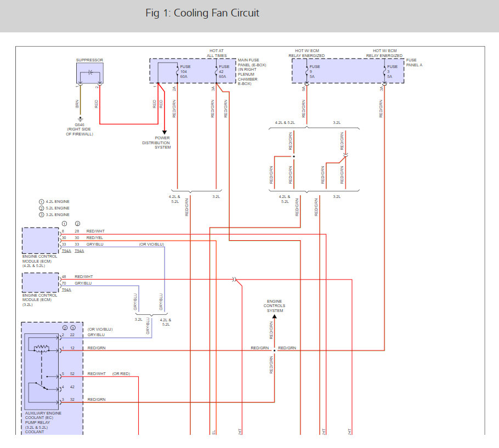Screen dimensions: 499x448
Task: Select the "4.2L ENGINE" legend entry
Action: click(54, 202)
